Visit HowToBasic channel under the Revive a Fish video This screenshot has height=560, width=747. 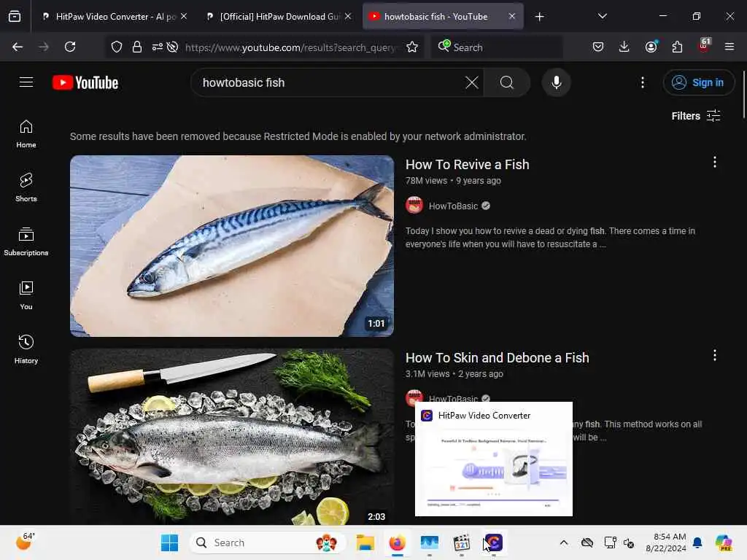click(x=453, y=206)
